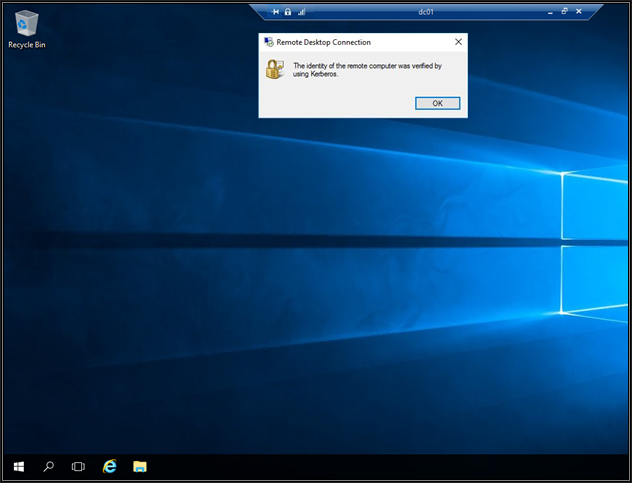Minimize the dc01 remote session
The image size is (632, 483).
pos(550,12)
